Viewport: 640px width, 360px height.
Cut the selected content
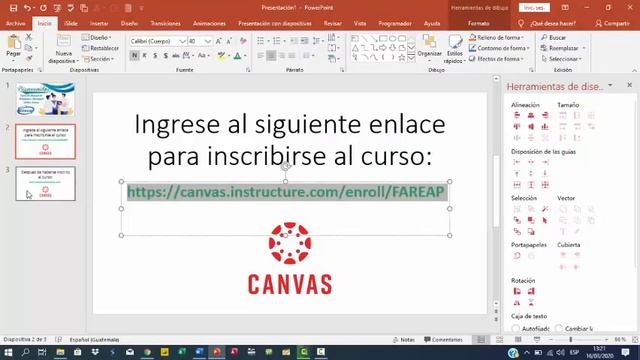pyautogui.click(x=29, y=37)
